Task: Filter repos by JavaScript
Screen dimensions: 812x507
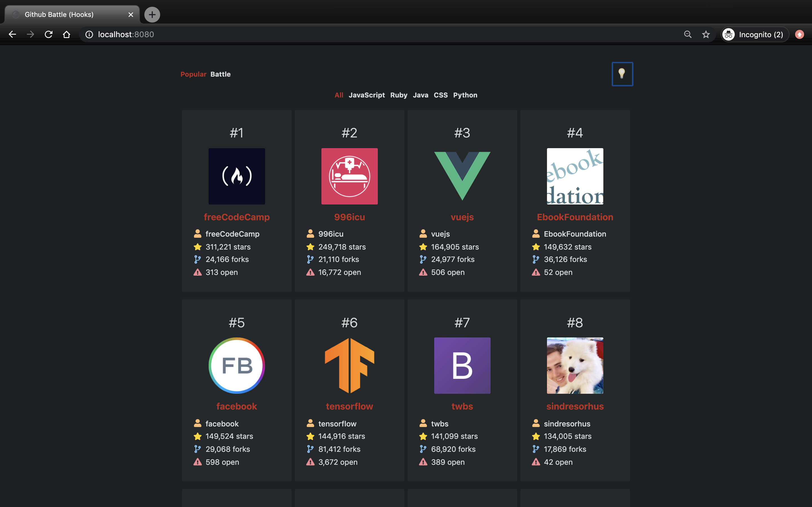Action: click(x=367, y=95)
